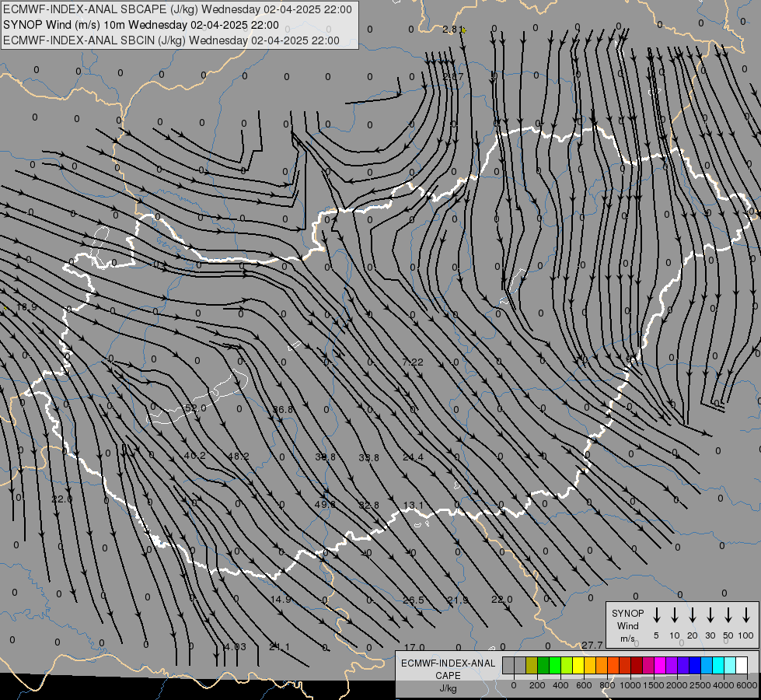Screen dimensions: 761x700
Task: Click the SYNOP Wind m/s legend label
Action: [627, 625]
